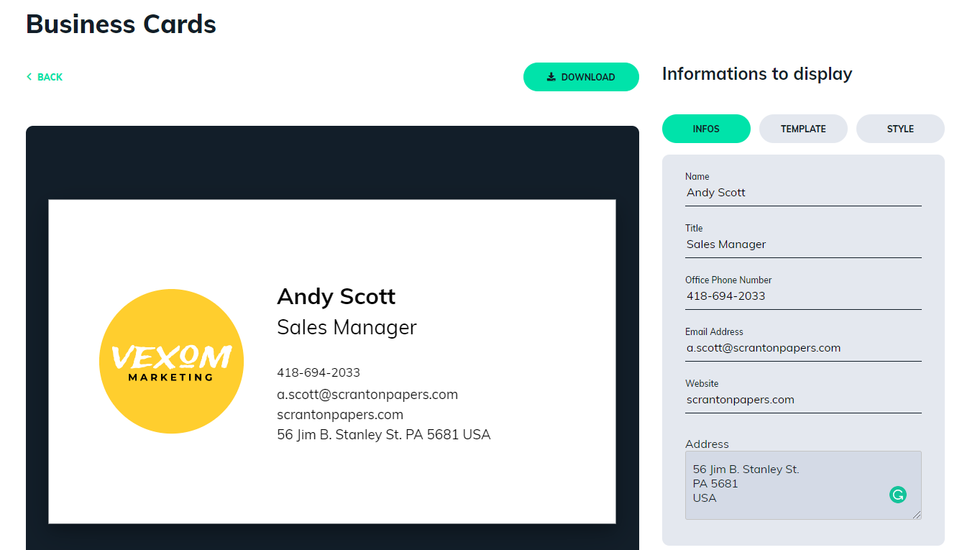
Task: Go back using the BACK link
Action: (45, 77)
